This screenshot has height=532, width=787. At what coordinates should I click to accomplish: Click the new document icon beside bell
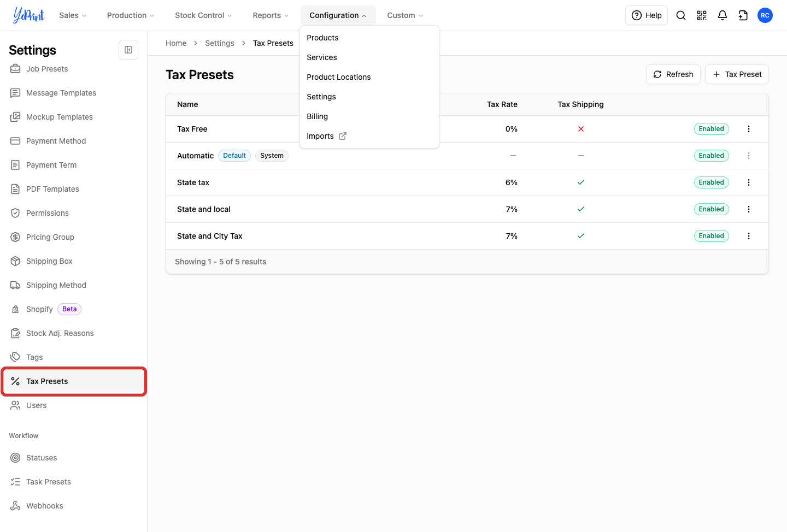(743, 15)
